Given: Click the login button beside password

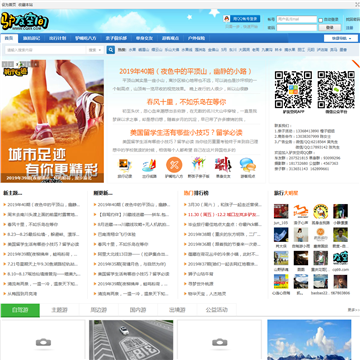Looking at the screenshot, I should pos(329,28).
